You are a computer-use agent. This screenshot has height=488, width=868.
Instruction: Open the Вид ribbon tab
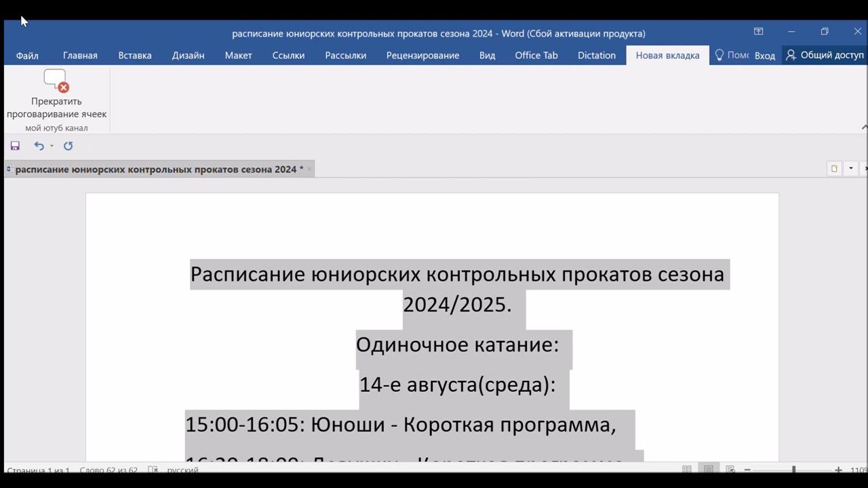pyautogui.click(x=487, y=56)
